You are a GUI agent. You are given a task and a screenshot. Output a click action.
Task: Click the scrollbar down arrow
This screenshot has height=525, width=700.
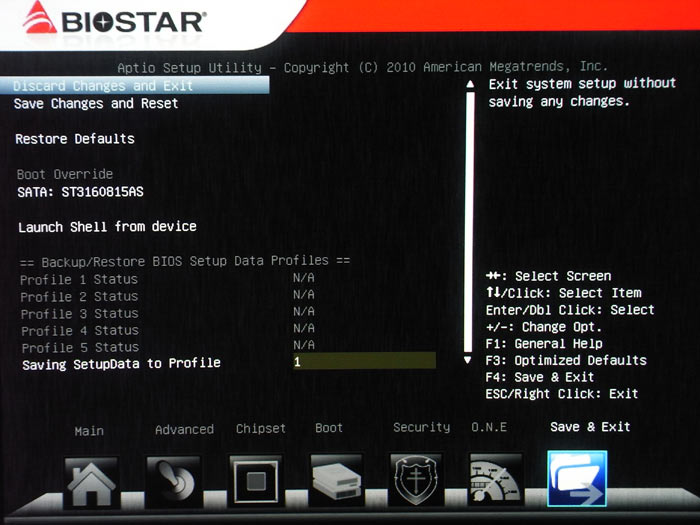tap(467, 360)
